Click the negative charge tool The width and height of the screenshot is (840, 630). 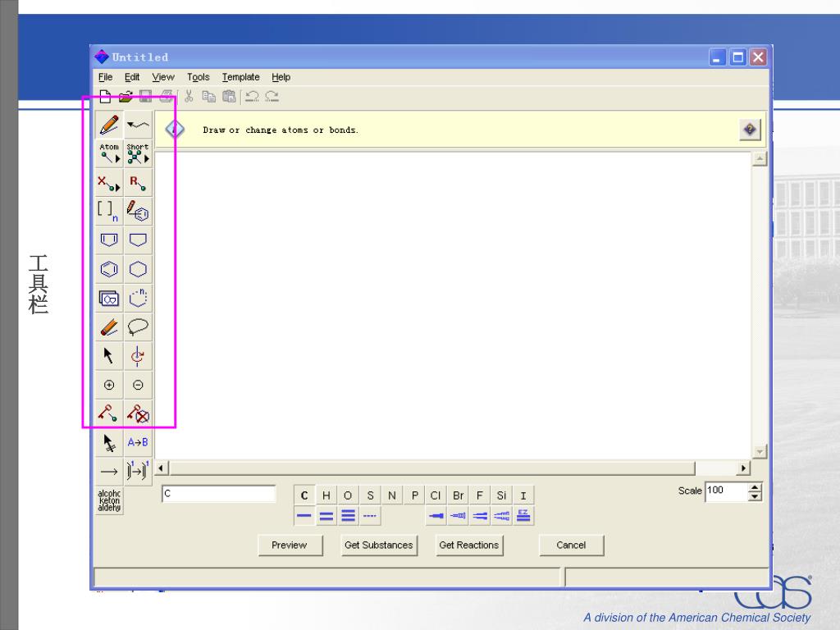[x=138, y=385]
